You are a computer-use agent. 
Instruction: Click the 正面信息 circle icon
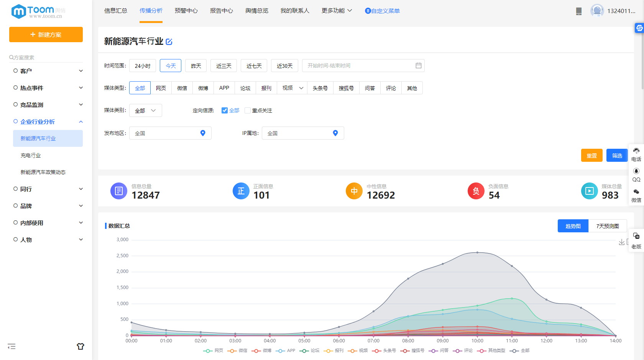pos(241,191)
